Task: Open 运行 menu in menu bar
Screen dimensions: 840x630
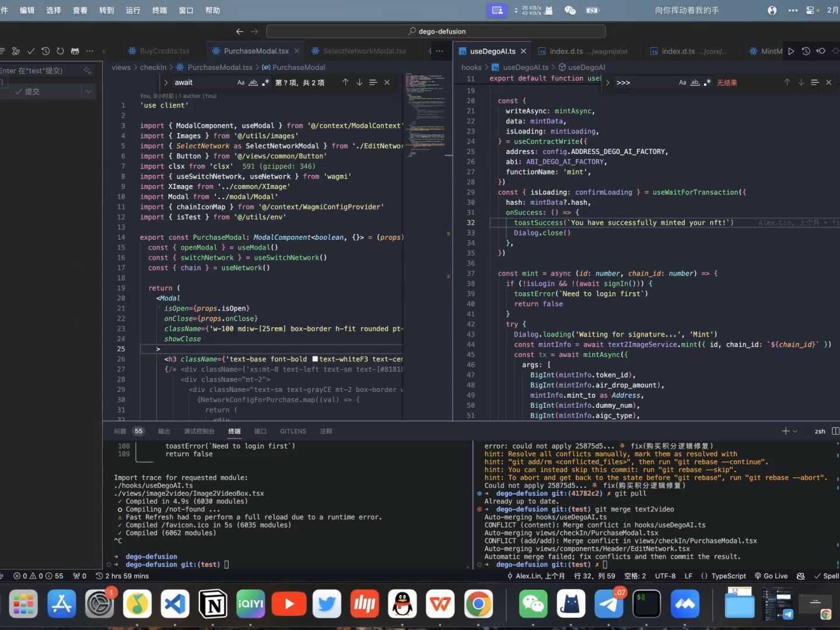Action: 133,10
